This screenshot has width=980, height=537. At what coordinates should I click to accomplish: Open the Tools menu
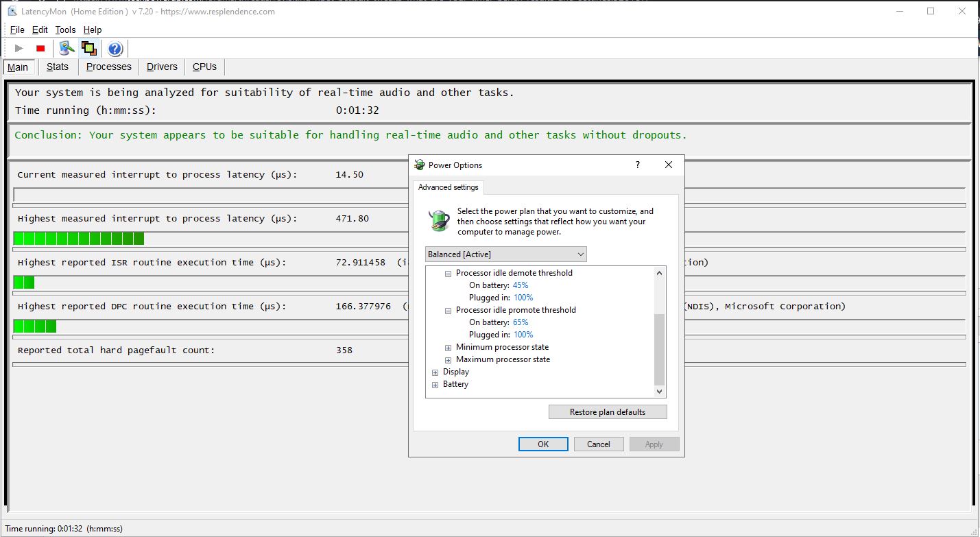(65, 29)
